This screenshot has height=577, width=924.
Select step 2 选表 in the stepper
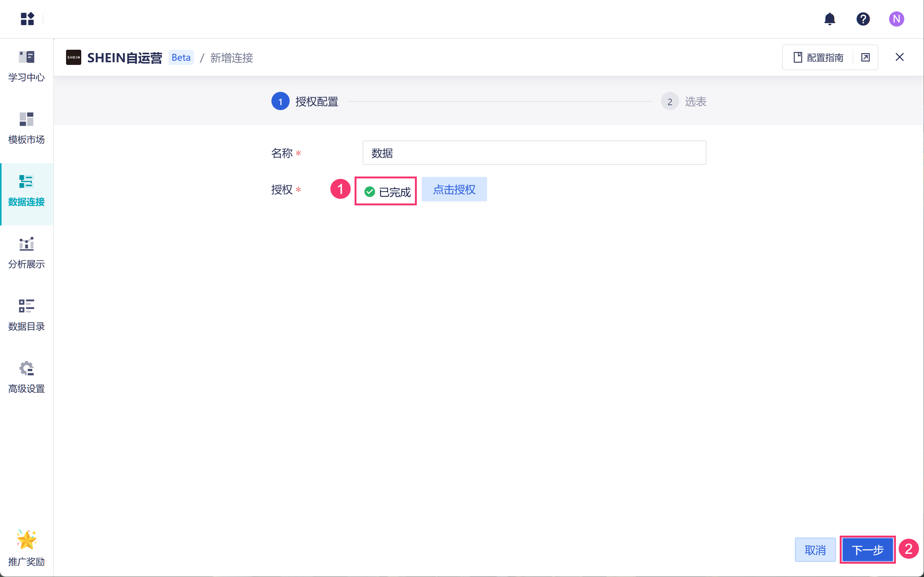(x=670, y=101)
